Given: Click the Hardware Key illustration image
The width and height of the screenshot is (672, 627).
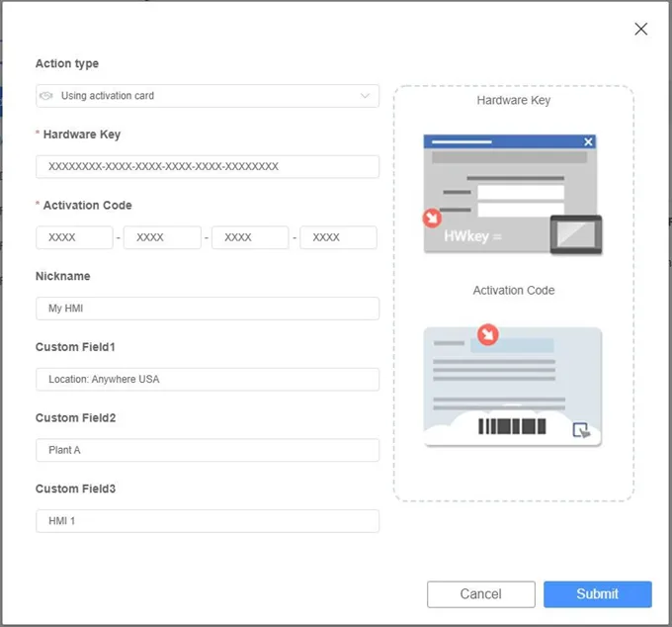Looking at the screenshot, I should (x=513, y=194).
